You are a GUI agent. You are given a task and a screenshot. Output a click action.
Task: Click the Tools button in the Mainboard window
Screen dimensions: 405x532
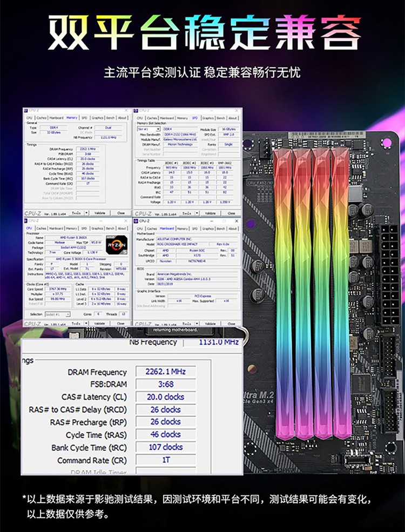tap(187, 324)
